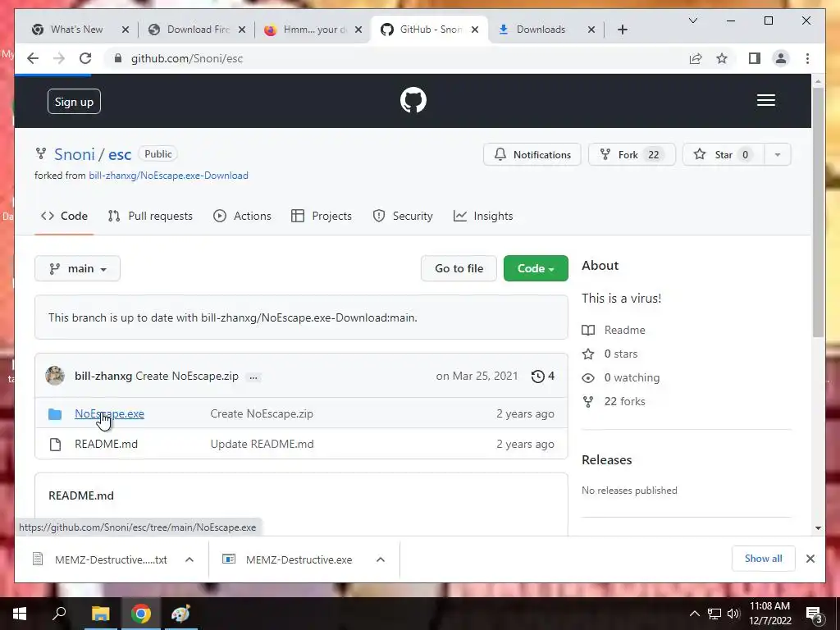
Task: Click bill-zhanxg's avatar image
Action: pos(55,376)
